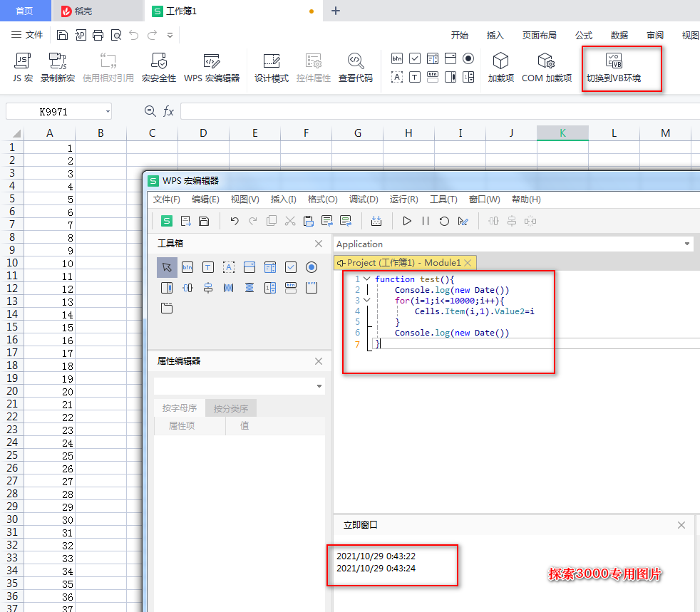Click paste icon in macro editor toolbar

pos(308,221)
